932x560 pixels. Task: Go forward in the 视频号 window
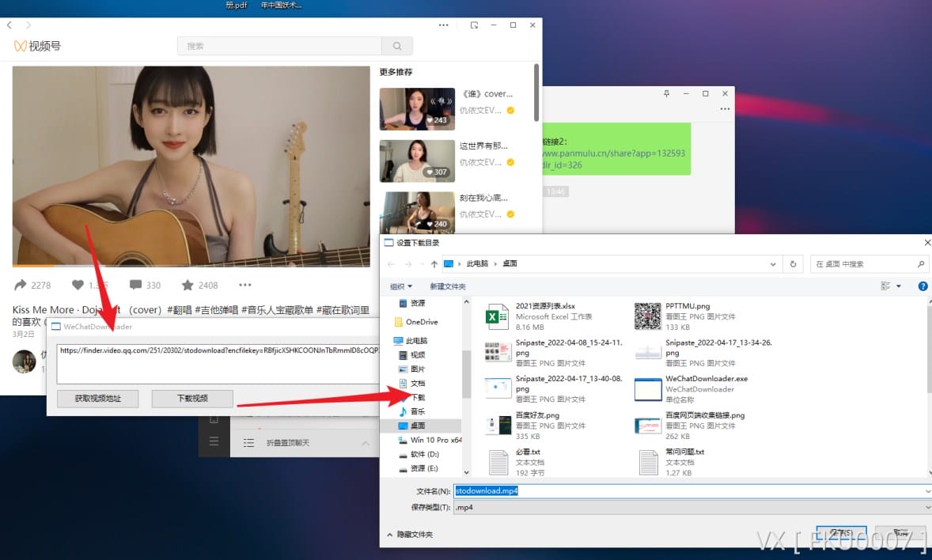point(28,25)
